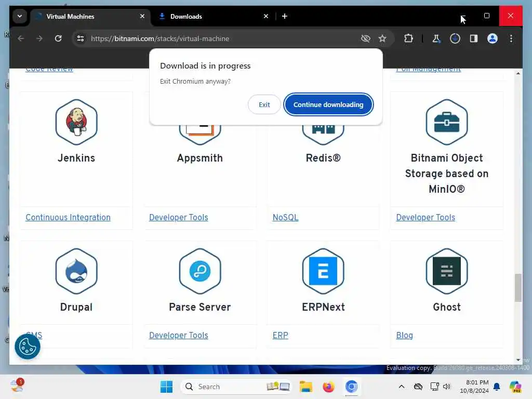
Task: Show the downloads progress icon
Action: 455,38
